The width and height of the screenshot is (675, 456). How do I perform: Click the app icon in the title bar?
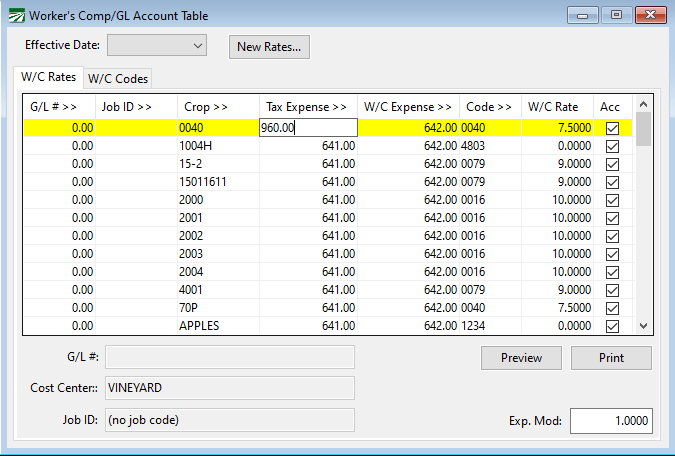coord(15,15)
